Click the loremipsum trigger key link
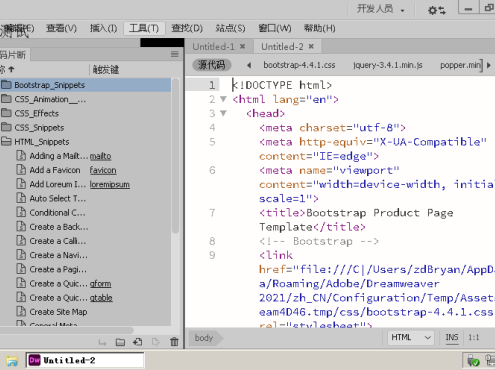Screen dimensions: 495x370 click(x=109, y=184)
